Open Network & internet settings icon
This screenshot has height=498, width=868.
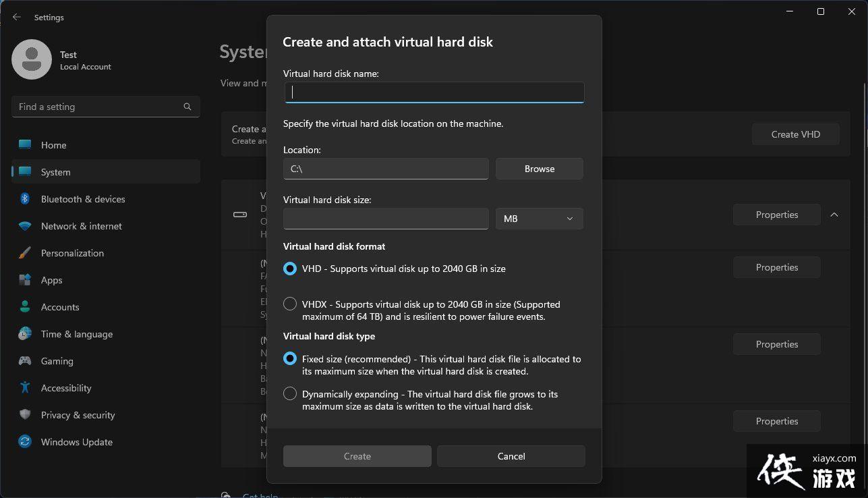25,226
